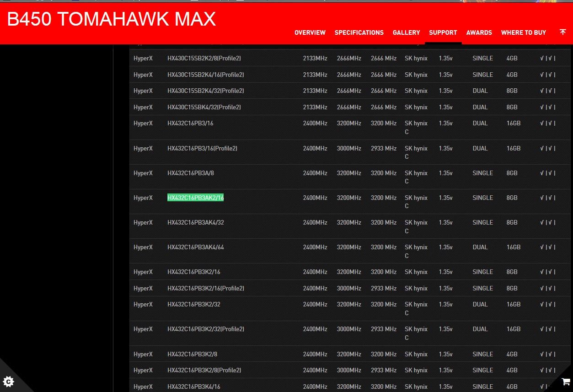
Task: Open the Gallery tab
Action: 406,32
